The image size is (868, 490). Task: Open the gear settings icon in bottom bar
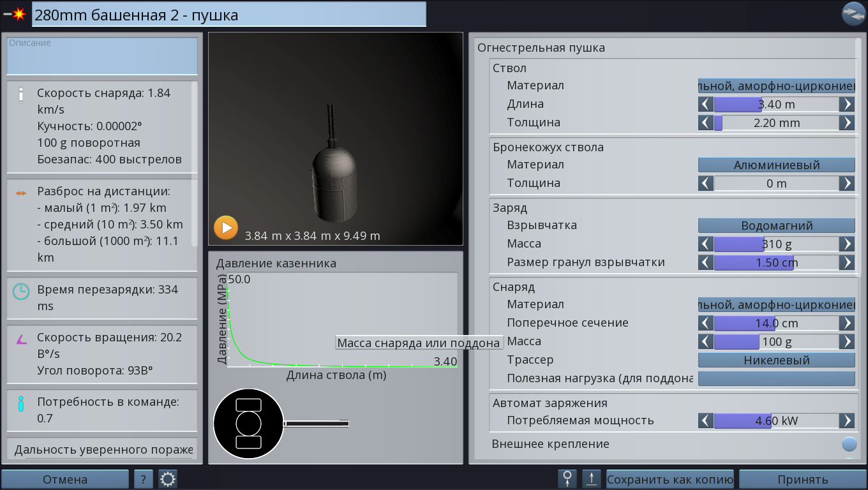168,479
